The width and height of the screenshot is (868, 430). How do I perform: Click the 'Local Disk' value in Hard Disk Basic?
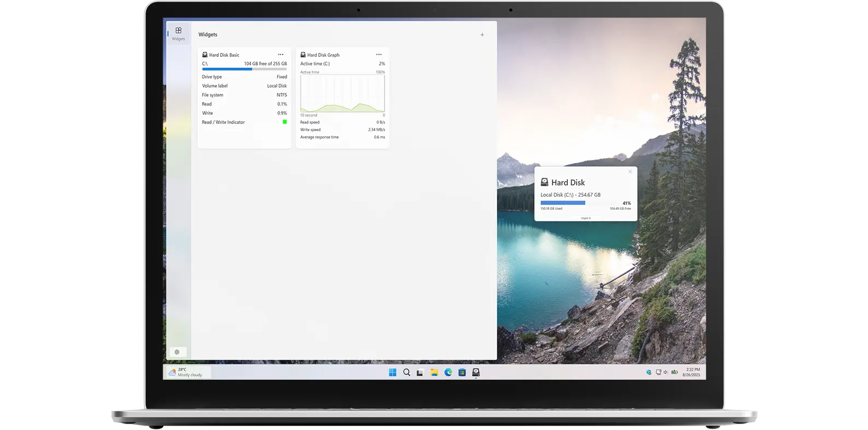click(x=277, y=86)
